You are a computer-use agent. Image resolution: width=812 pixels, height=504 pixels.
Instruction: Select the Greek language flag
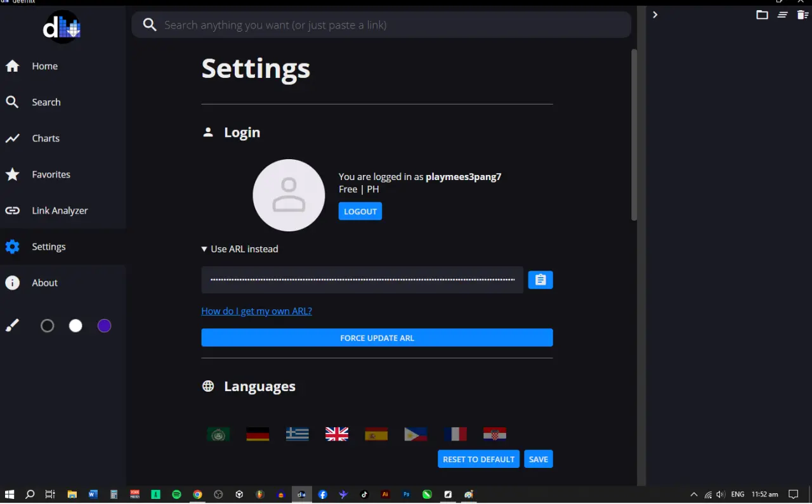298,434
